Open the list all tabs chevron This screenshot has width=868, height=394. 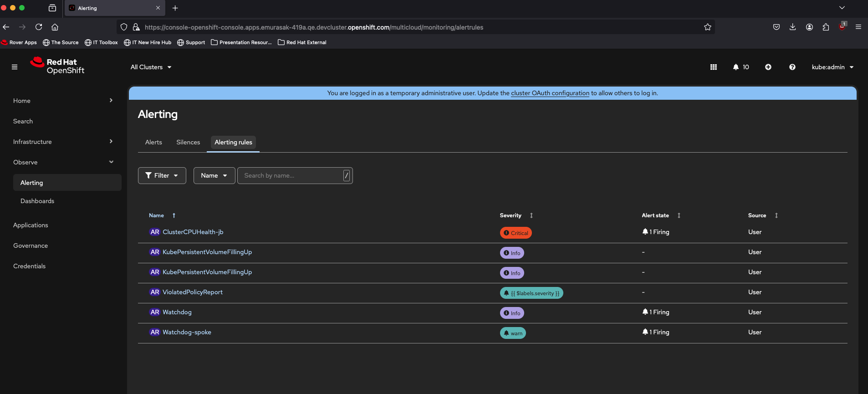click(842, 8)
